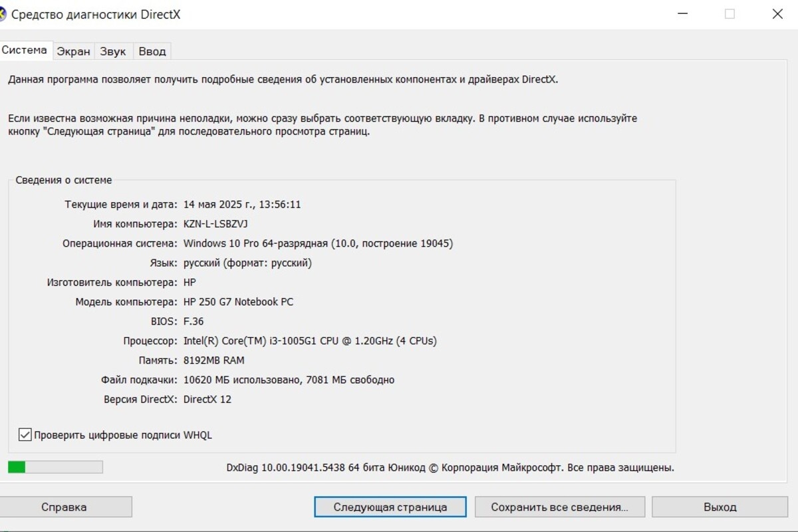The image size is (798, 532).
Task: Click the Windows 10 Pro 64-разрядная value
Action: (318, 243)
